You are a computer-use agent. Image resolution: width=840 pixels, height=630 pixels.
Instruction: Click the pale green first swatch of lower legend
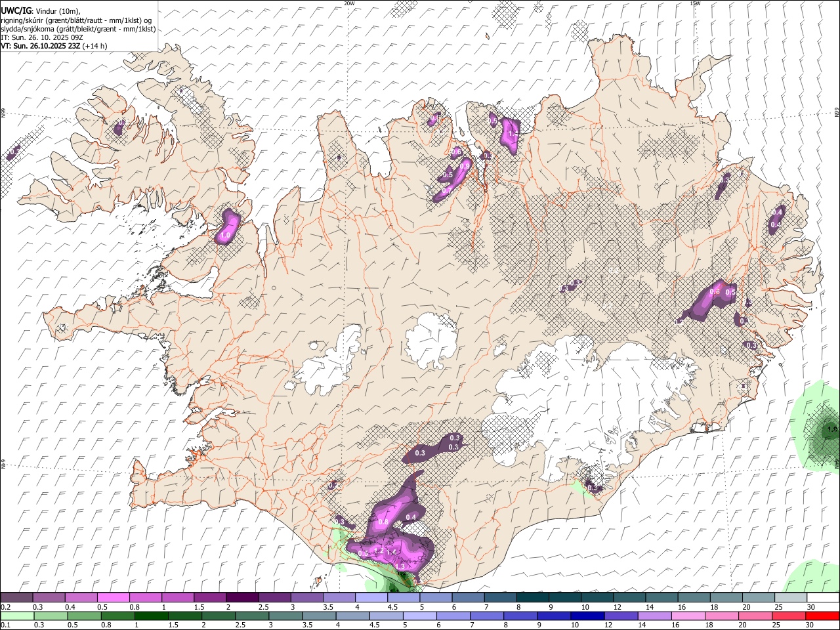click(16, 616)
